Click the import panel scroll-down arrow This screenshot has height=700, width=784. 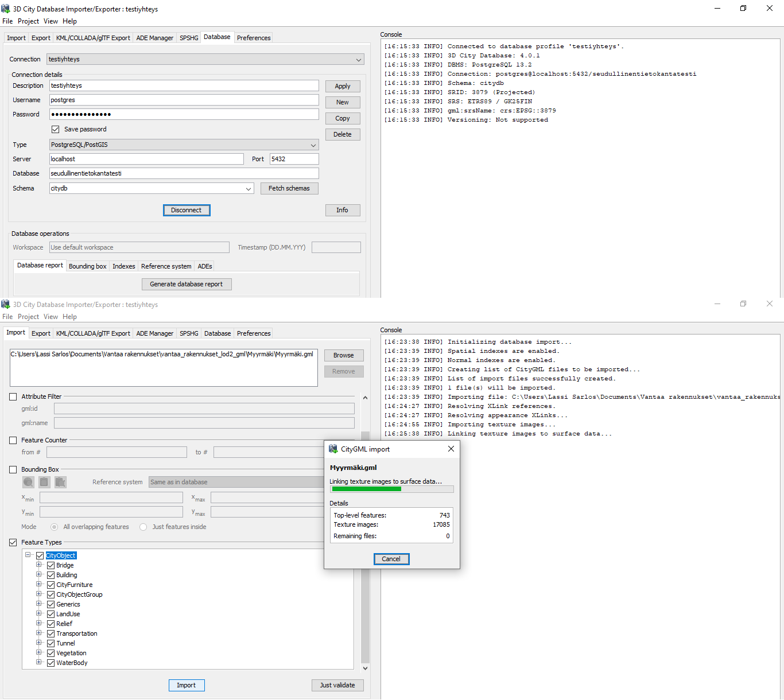pos(365,668)
